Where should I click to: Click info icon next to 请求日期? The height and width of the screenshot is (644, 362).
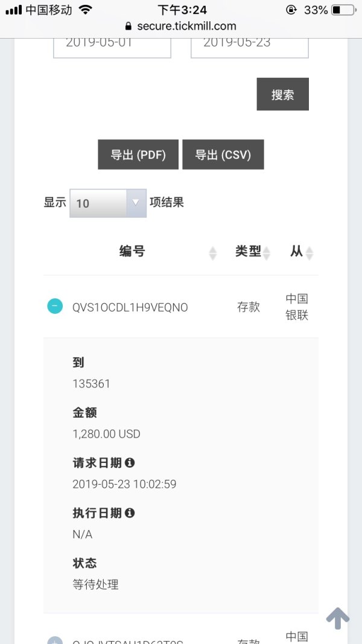tap(130, 463)
